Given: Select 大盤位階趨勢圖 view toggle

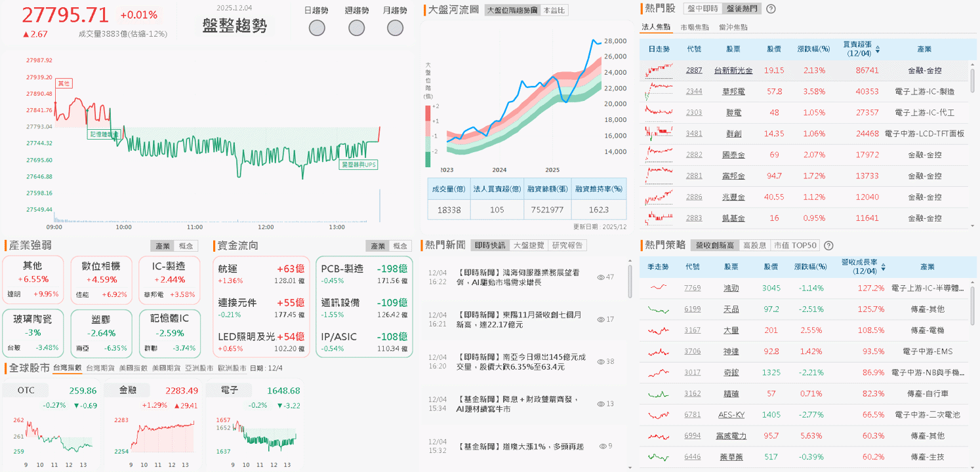Looking at the screenshot, I should coord(512,10).
